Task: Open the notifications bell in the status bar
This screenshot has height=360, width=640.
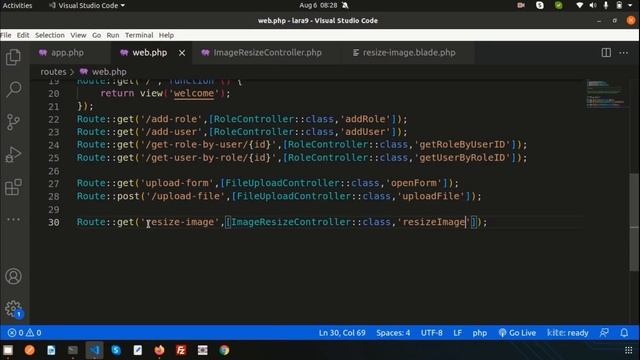Action: pyautogui.click(x=624, y=333)
